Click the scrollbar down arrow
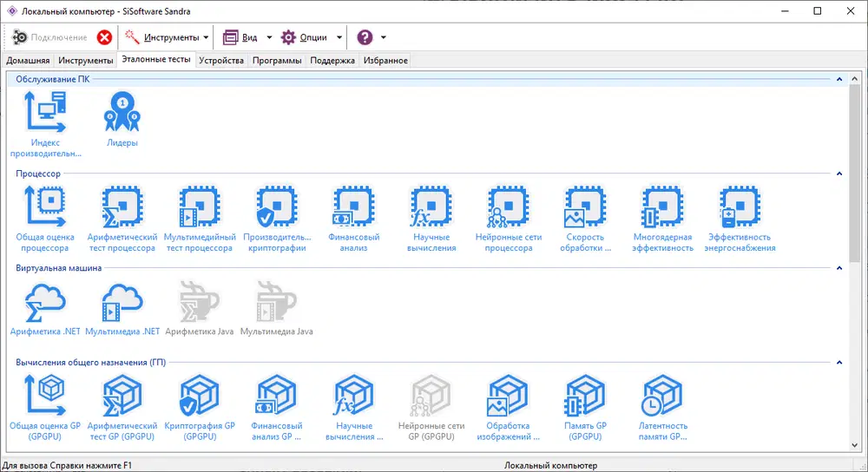 click(x=855, y=445)
